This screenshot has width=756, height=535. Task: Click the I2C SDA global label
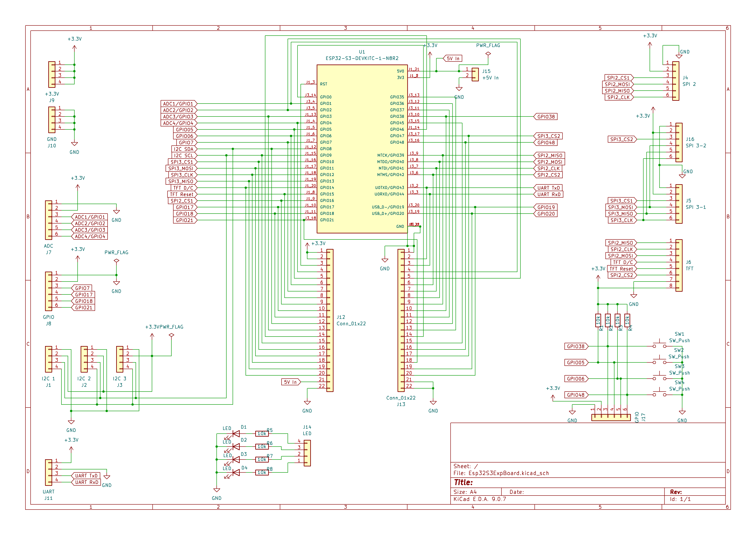coord(184,149)
